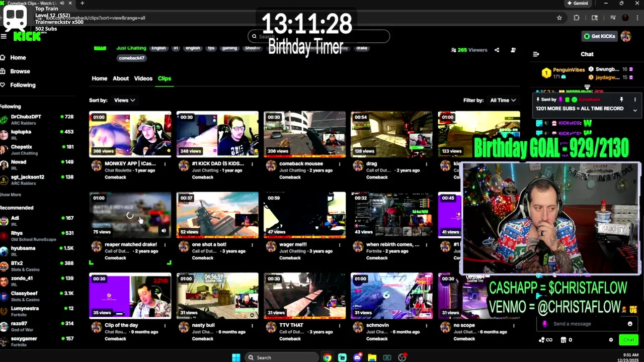
Task: Expand the chat leaderboard handle
Action: (587, 87)
